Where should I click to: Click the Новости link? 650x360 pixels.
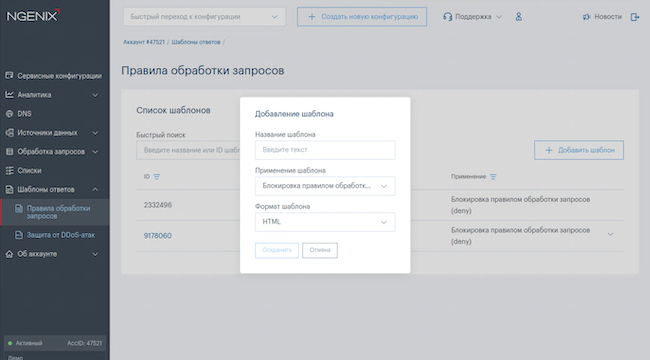pos(608,17)
